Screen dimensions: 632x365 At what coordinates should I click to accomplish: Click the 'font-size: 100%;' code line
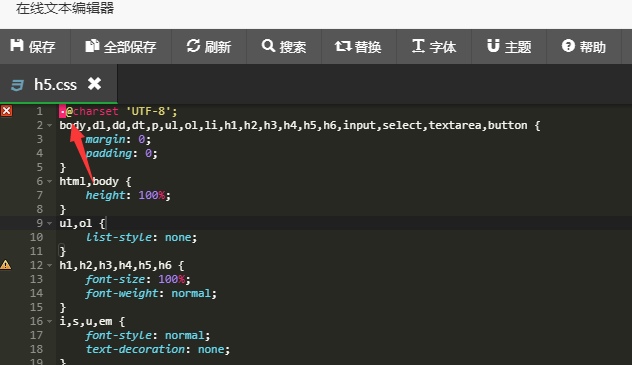tap(138, 279)
